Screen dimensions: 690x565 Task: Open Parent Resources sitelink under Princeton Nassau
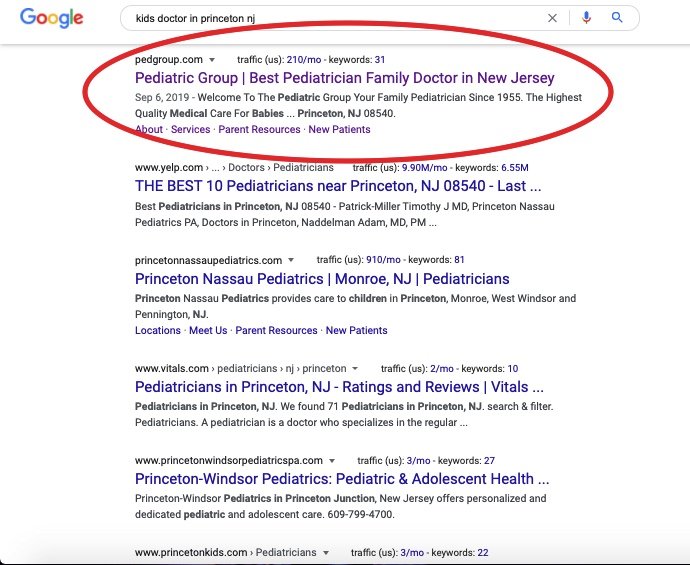pos(276,330)
